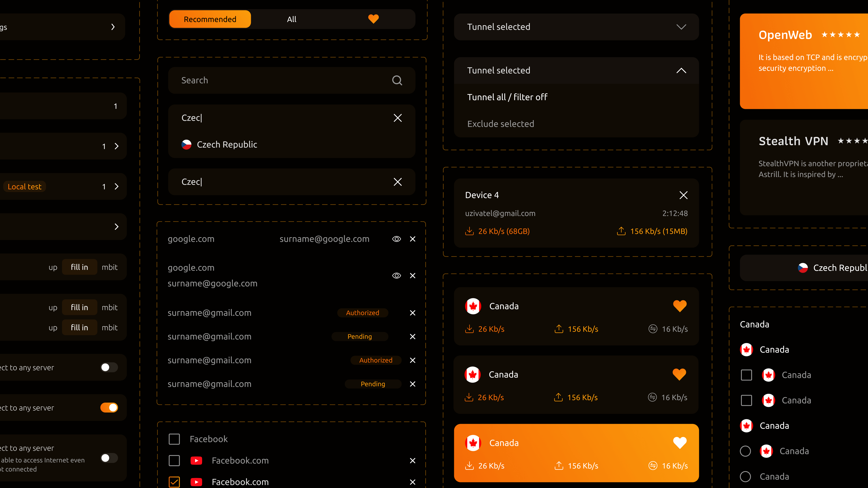The image size is (868, 488).
Task: Expand the collapsed Tunnel selected dropdown
Action: [x=681, y=27]
